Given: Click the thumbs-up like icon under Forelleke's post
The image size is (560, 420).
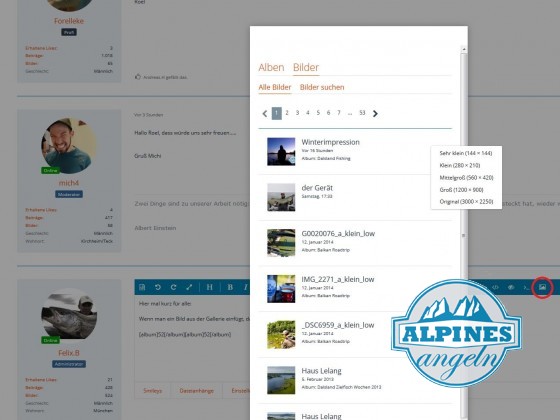Looking at the screenshot, I should (138, 76).
